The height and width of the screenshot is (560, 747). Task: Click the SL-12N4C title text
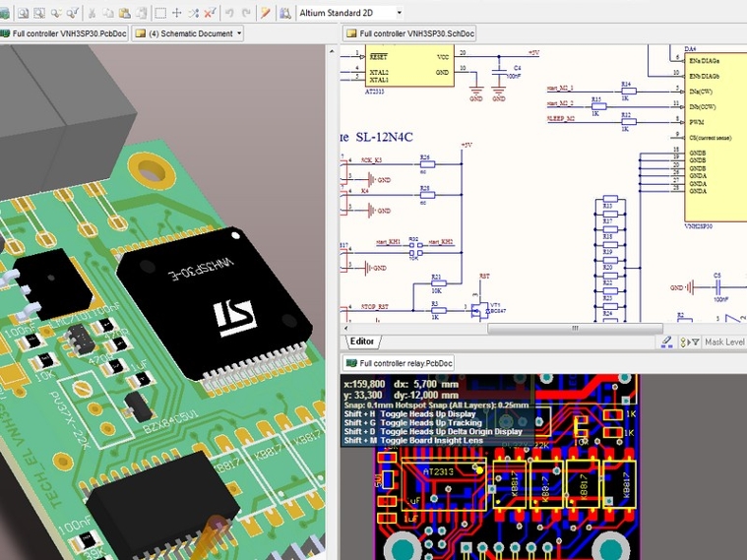point(384,137)
